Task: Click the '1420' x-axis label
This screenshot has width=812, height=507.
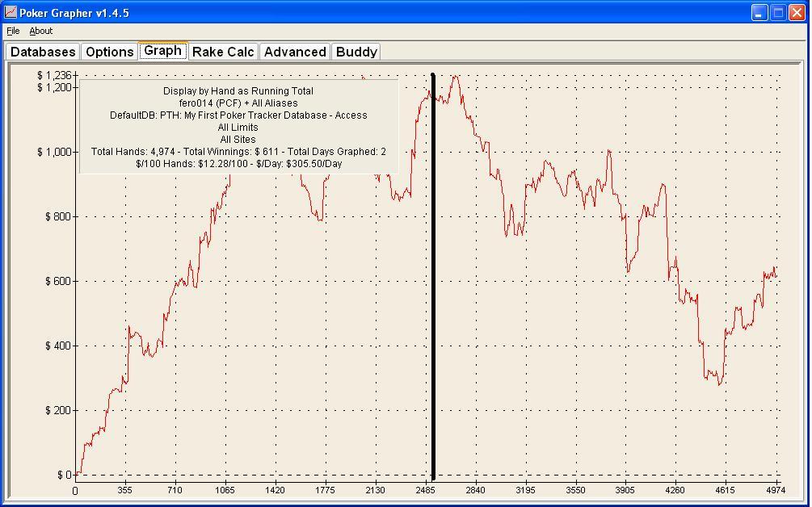Action: pyautogui.click(x=275, y=490)
